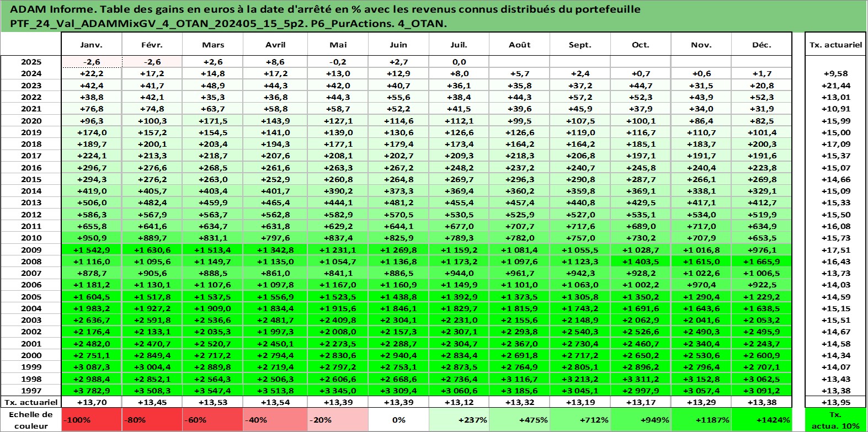The image size is (868, 432).
Task: Select the '+13,38' Tx. actuariel for Déc.
Action: [762, 402]
